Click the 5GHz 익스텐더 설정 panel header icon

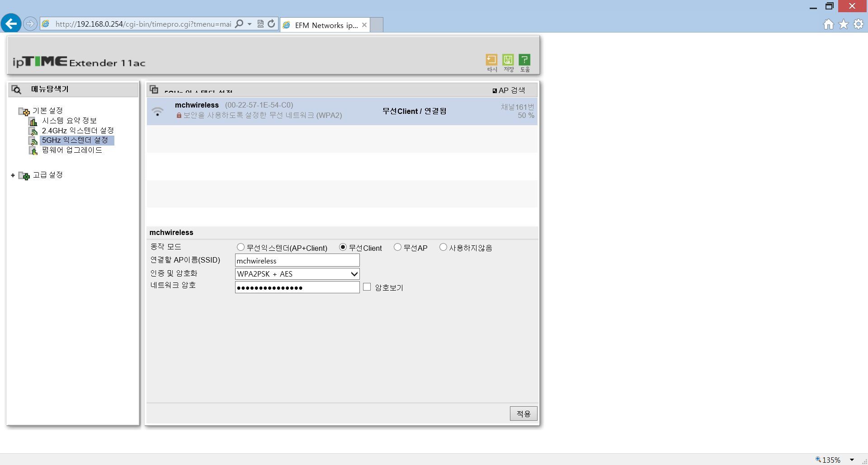[x=154, y=89]
